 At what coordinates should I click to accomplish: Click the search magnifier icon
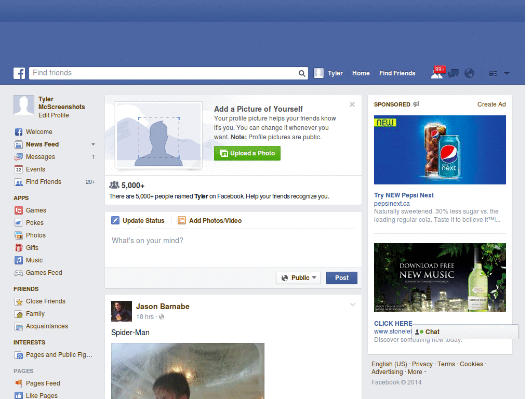click(x=302, y=73)
